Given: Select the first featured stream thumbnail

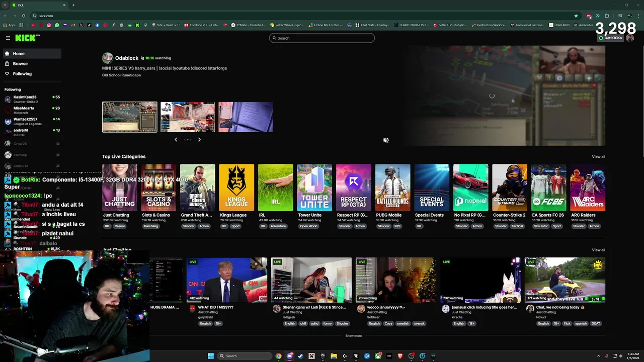Looking at the screenshot, I should (x=130, y=117).
